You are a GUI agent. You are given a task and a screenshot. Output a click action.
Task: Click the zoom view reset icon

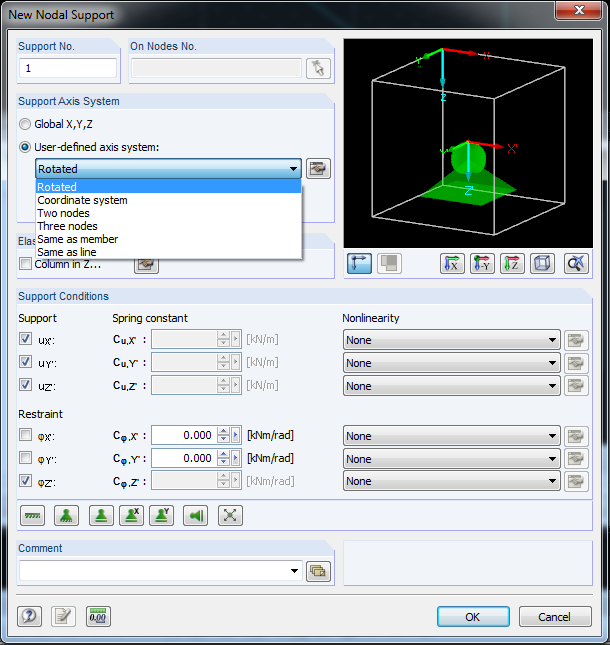(576, 263)
